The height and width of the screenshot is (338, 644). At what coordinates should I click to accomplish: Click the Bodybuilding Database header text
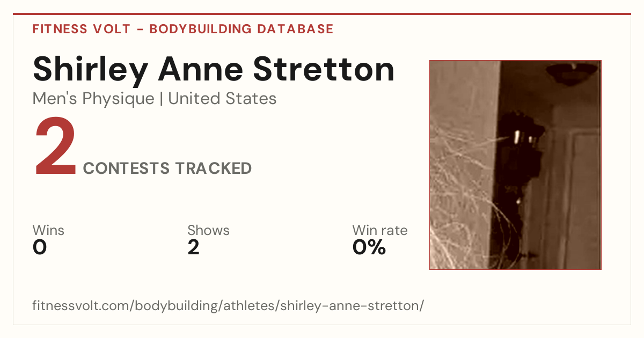(x=241, y=29)
